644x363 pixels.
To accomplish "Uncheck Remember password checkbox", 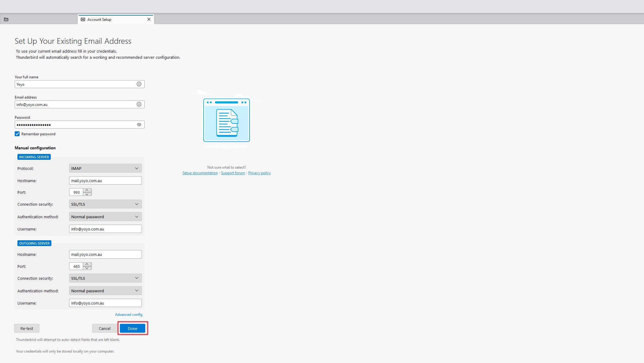I will 17,134.
